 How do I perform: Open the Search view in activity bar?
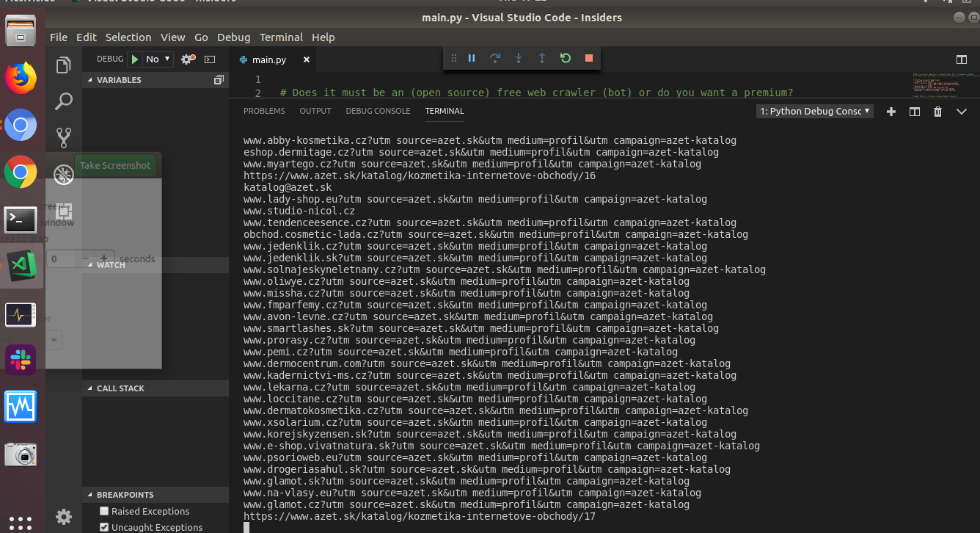point(64,101)
